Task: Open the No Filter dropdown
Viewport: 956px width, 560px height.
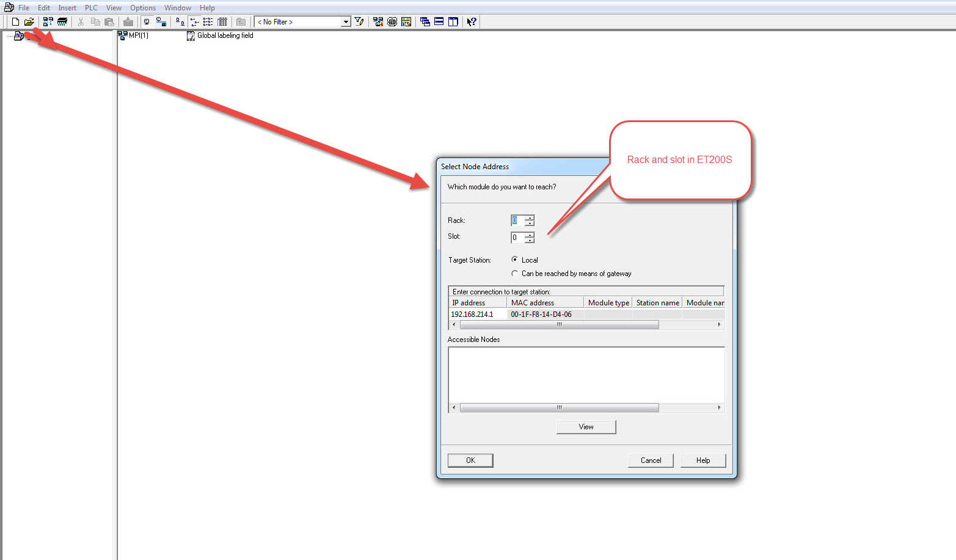Action: (346, 22)
